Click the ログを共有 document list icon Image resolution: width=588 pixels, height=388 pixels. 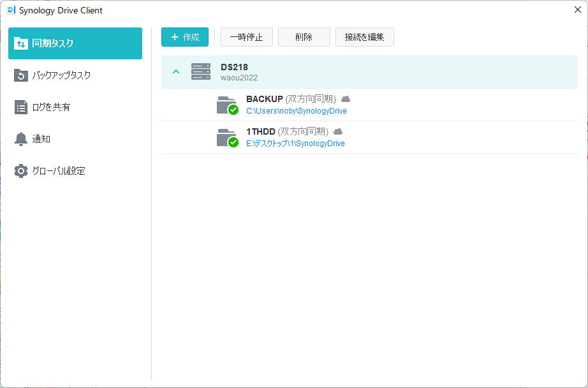20,107
